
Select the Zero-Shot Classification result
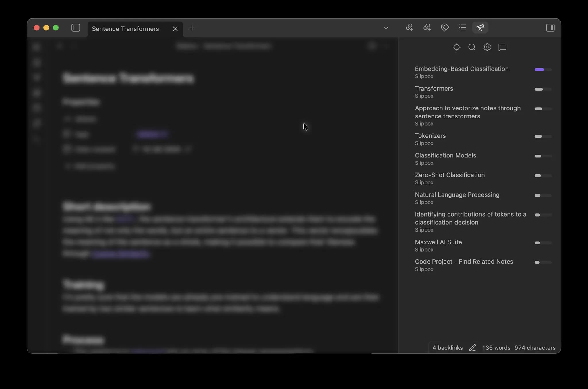tap(450, 175)
